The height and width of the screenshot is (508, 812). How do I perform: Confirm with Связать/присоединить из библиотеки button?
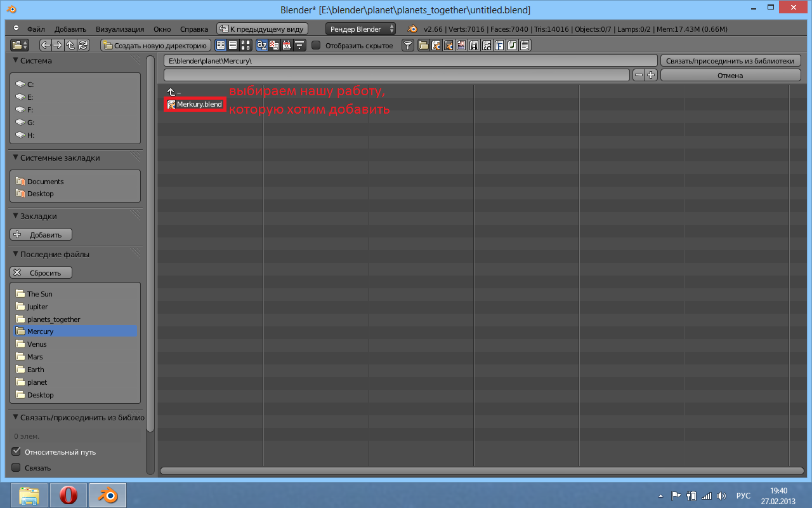[x=731, y=61]
